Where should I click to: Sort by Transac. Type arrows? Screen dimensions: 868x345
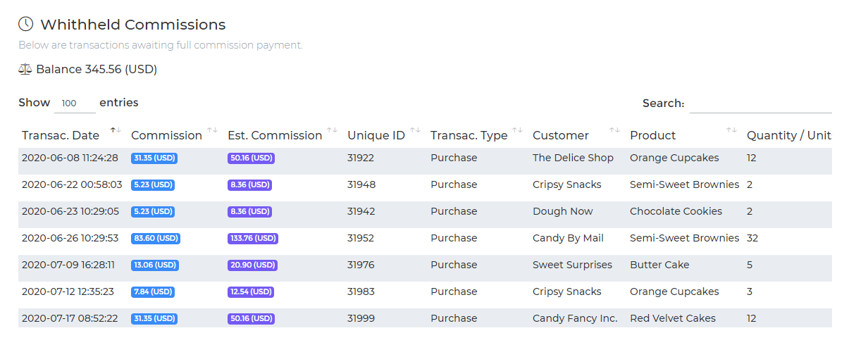click(x=518, y=130)
